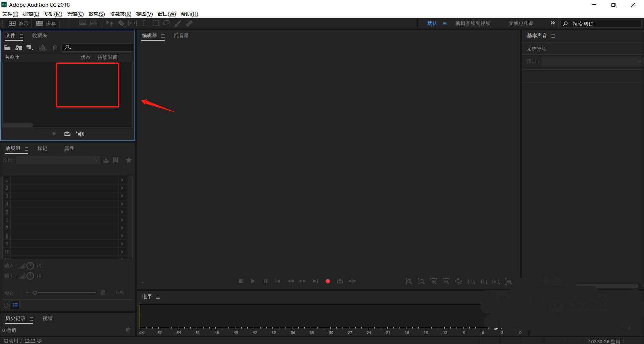Image resolution: width=644 pixels, height=344 pixels.
Task: Click the star favorite icon in effects rack
Action: tap(129, 160)
